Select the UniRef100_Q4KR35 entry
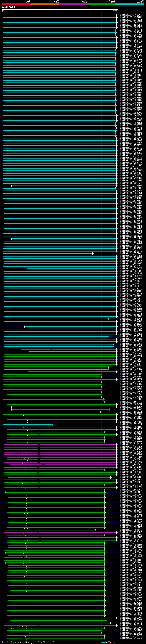Image resolution: width=146 pixels, height=644 pixels. [x=131, y=50]
